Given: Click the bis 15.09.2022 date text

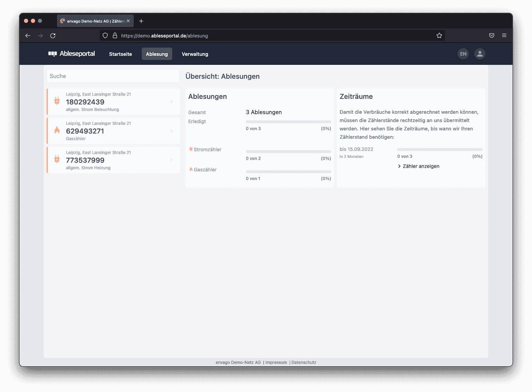Looking at the screenshot, I should coord(356,149).
